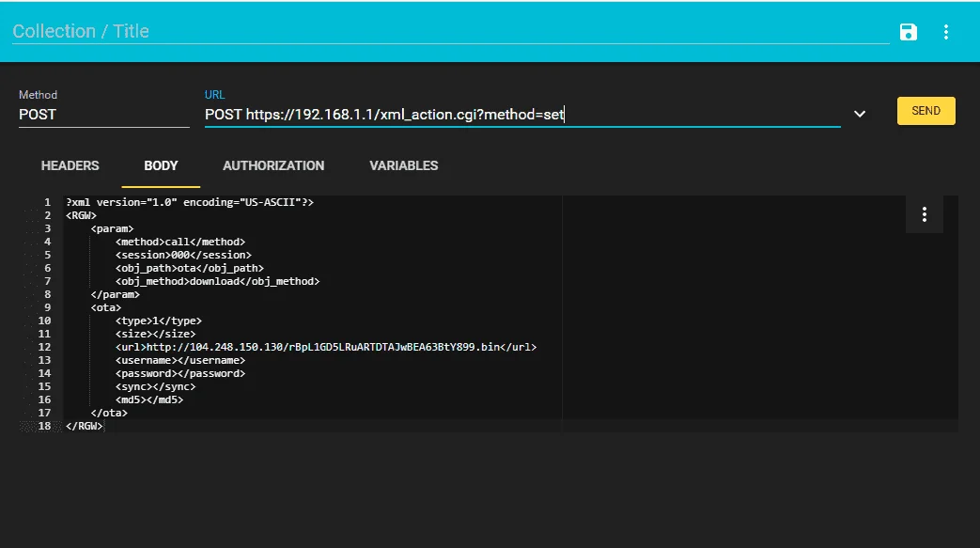Click the <obj_method>download</obj_method> line
Screen dimensions: 980x548
(217, 281)
